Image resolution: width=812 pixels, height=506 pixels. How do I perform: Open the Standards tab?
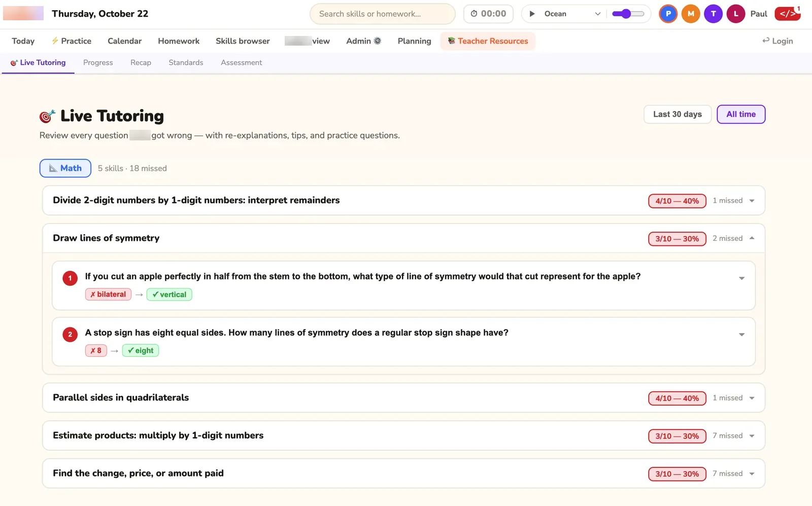point(186,63)
